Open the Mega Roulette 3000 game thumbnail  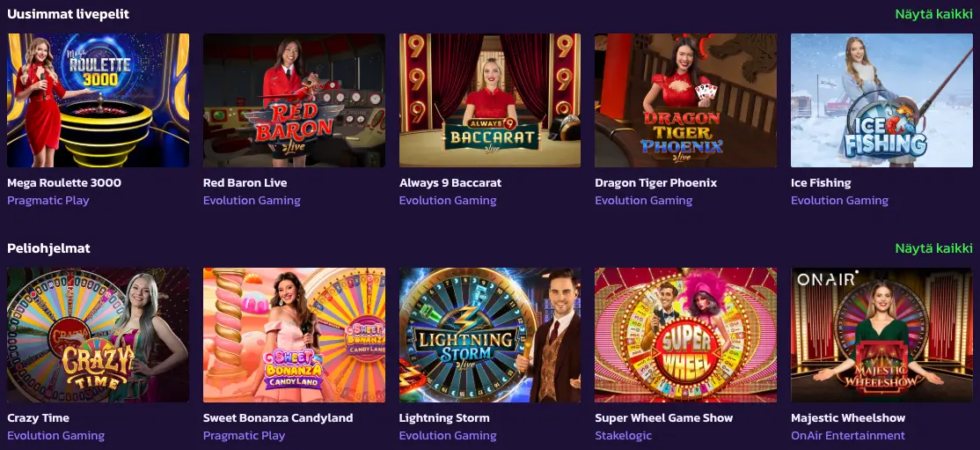click(x=99, y=100)
